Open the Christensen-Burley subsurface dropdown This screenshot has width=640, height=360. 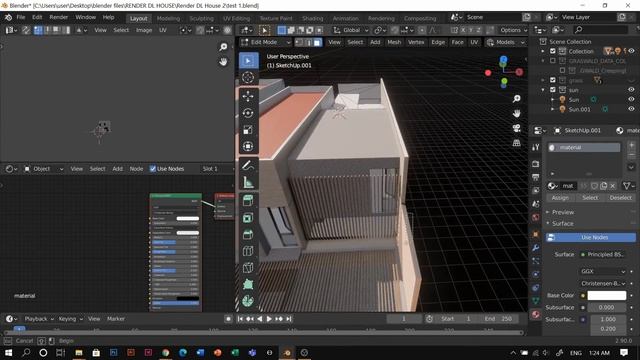click(603, 283)
